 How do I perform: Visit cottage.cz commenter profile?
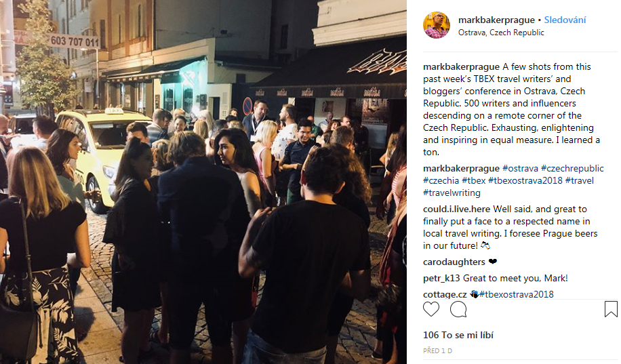[445, 295]
